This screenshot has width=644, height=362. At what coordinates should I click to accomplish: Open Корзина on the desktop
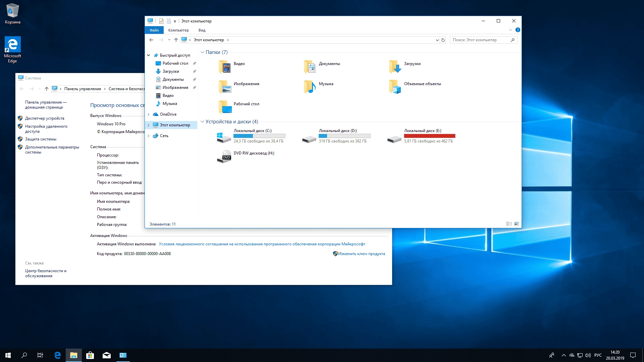click(13, 14)
